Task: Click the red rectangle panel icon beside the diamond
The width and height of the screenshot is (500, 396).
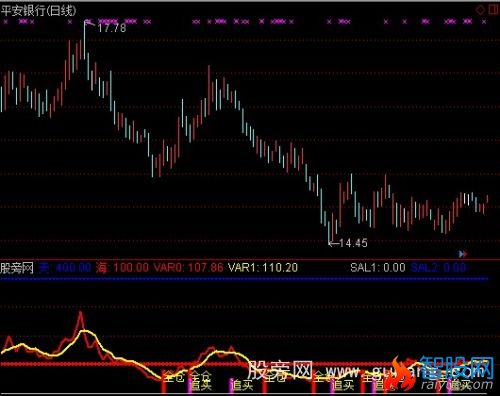Action: pyautogui.click(x=493, y=9)
